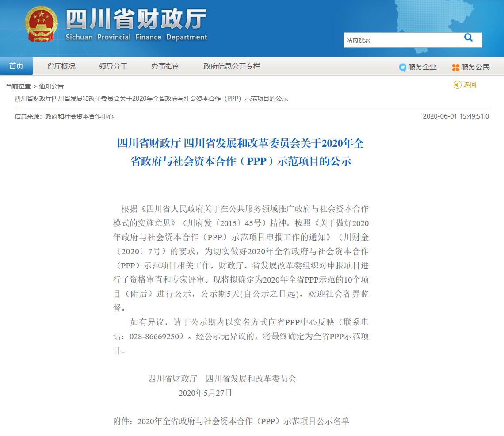Open the 首页 home tab
The image size is (504, 436).
(16, 66)
